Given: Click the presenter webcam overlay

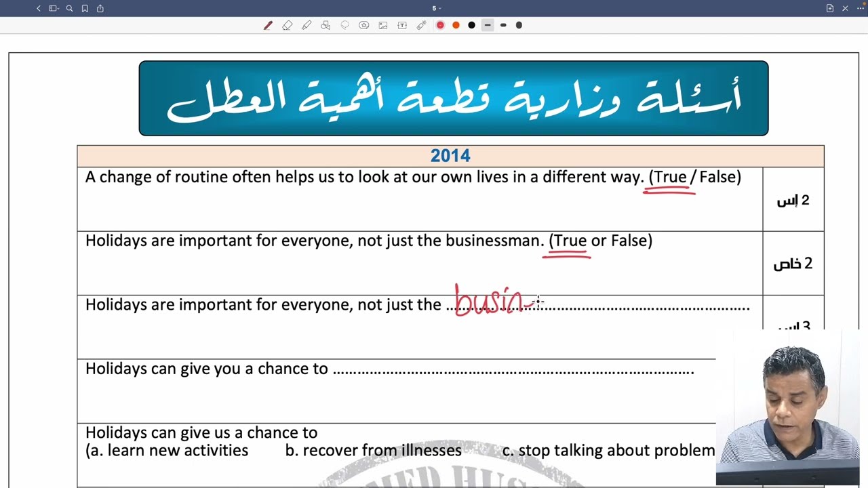Looking at the screenshot, I should (787, 409).
